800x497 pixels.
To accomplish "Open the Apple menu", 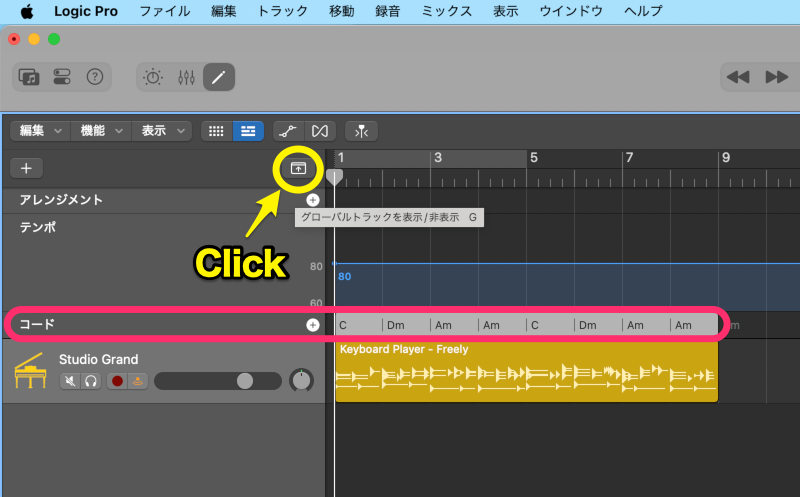I will coord(27,11).
